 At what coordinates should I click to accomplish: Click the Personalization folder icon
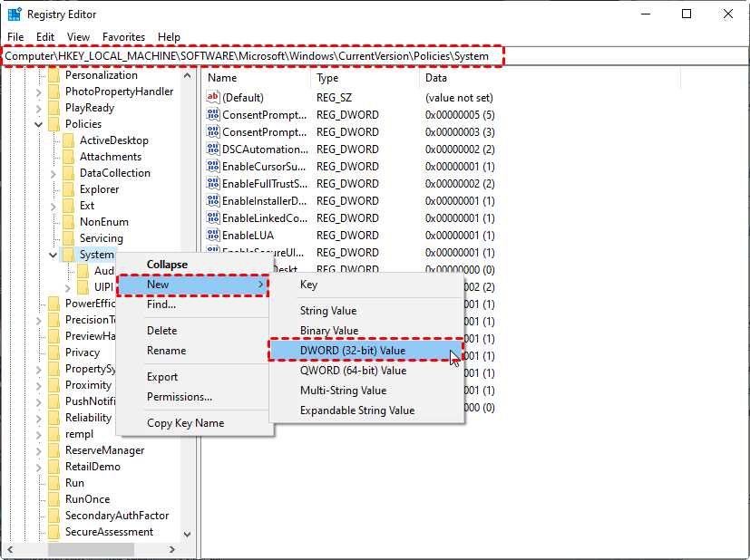point(54,75)
